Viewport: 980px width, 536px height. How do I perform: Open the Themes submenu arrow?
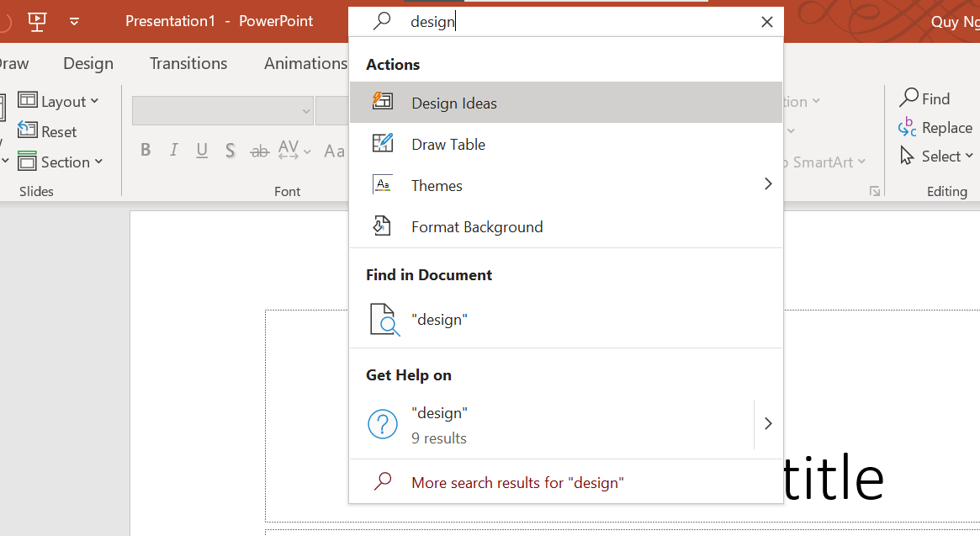768,184
